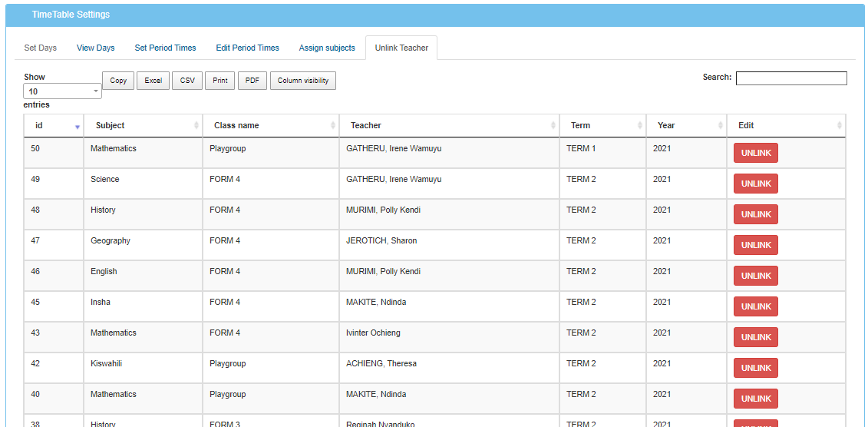Switch to the Set Days tab

pyautogui.click(x=41, y=48)
